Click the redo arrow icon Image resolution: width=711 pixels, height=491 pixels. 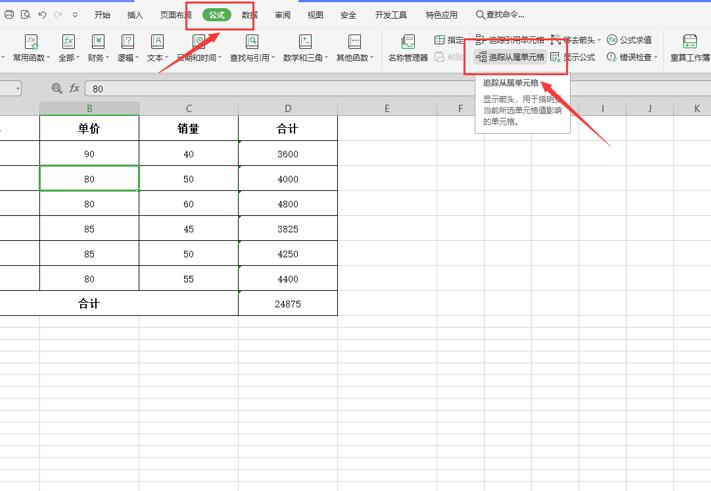(58, 15)
